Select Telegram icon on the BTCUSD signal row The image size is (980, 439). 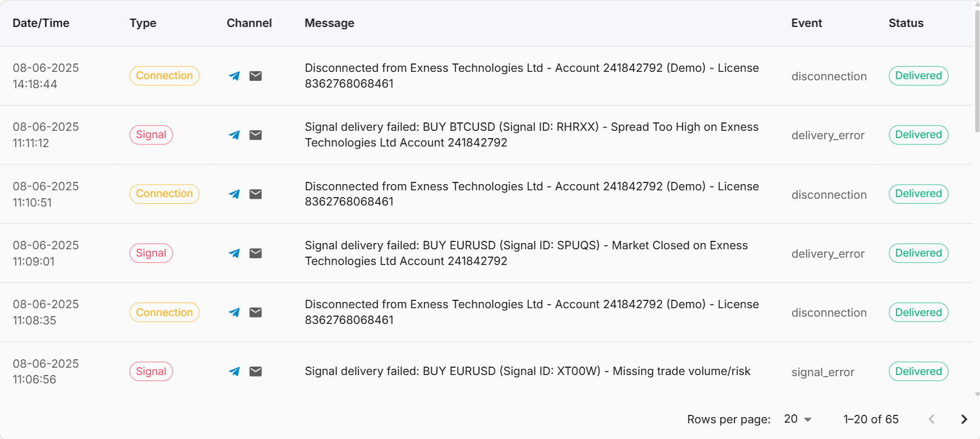point(234,135)
